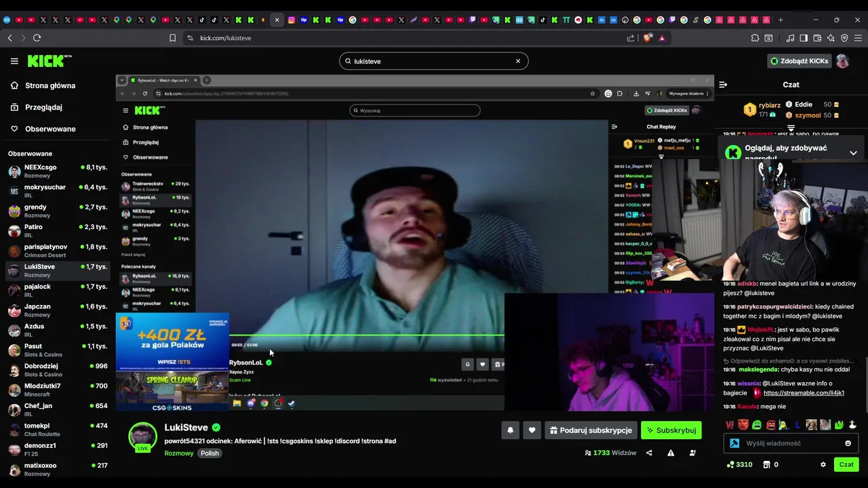Open browser extensions puzzle icon
868x488 pixels.
(x=755, y=38)
